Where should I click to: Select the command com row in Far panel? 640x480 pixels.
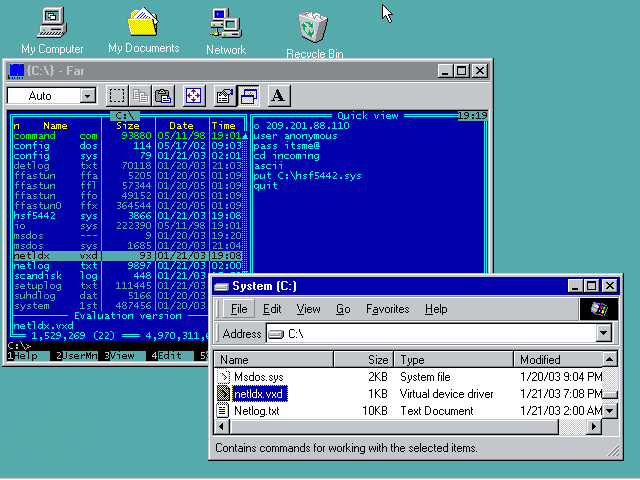pyautogui.click(x=127, y=136)
